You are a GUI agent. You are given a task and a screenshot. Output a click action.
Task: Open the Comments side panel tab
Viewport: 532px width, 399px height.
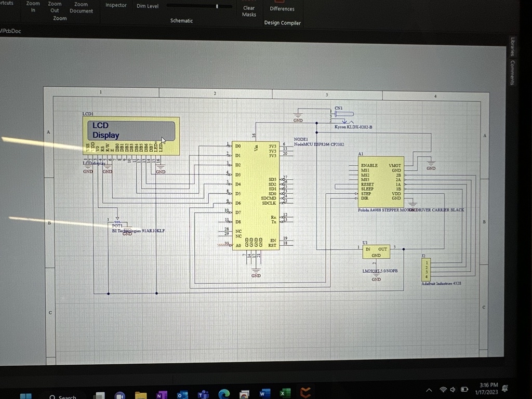coord(512,73)
